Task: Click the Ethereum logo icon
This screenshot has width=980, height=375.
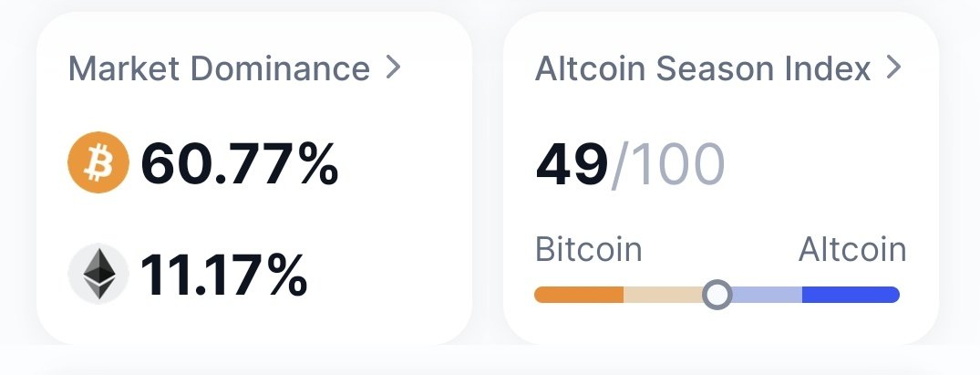Action: [98, 275]
